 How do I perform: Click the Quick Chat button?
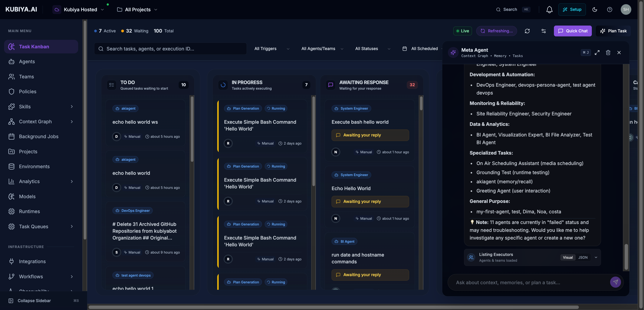click(x=573, y=31)
